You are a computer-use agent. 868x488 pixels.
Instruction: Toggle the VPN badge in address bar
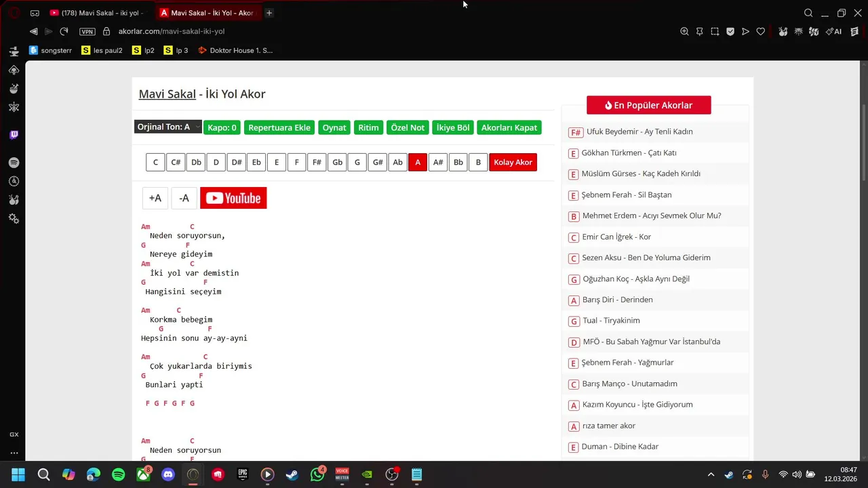coord(87,31)
